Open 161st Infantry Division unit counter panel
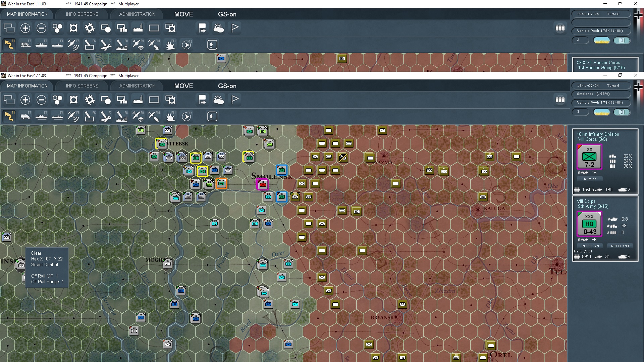This screenshot has width=644, height=362. pyautogui.click(x=589, y=157)
